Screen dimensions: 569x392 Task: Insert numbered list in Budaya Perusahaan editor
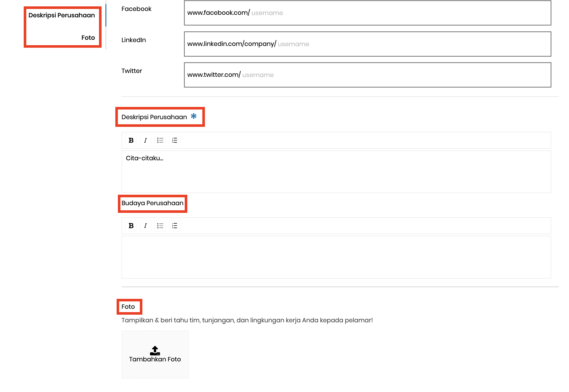[175, 226]
